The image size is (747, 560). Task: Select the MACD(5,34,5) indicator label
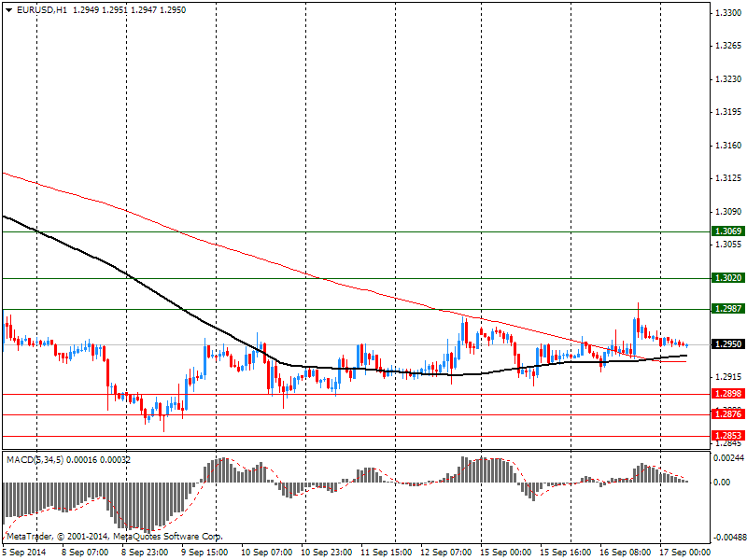tap(35, 459)
